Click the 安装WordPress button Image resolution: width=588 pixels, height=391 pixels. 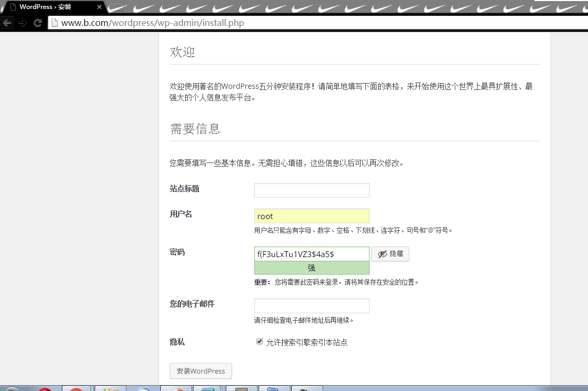point(200,371)
